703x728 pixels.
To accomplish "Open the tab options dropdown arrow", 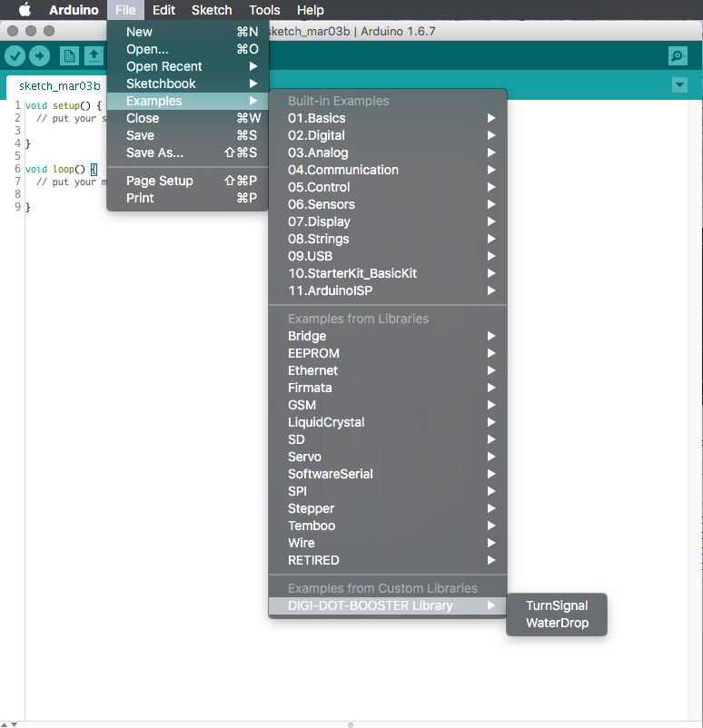I will 679,85.
